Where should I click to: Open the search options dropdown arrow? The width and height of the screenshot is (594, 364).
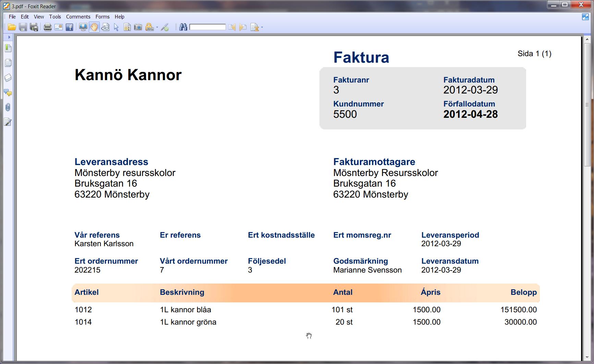262,27
